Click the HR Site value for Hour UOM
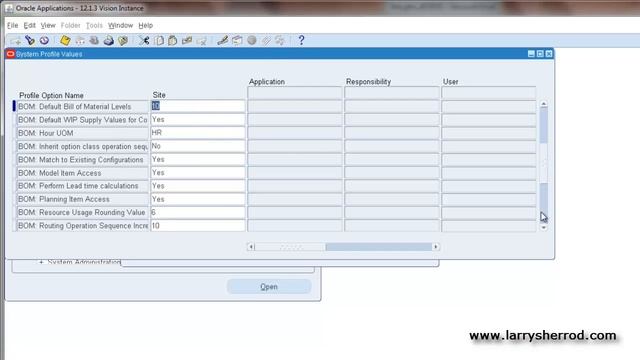 (198, 133)
